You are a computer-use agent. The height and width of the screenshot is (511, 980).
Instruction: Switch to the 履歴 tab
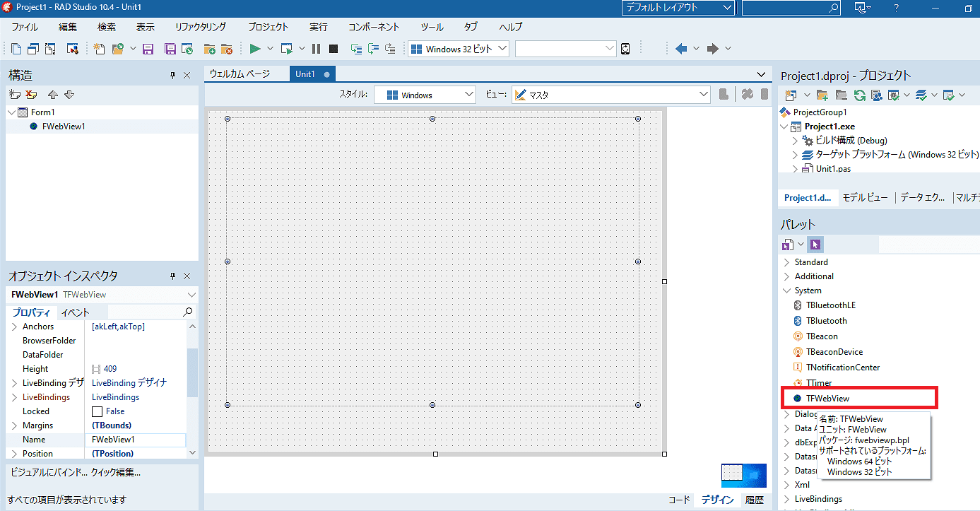[x=755, y=500]
